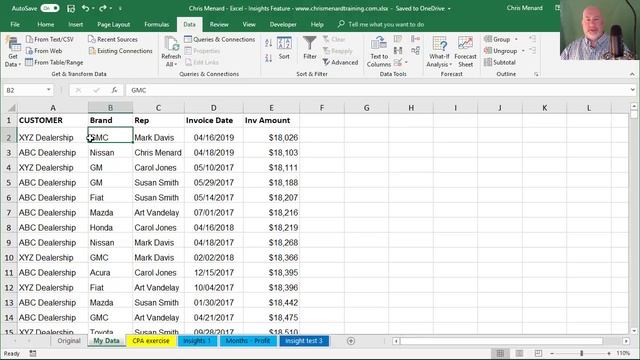Click the Relationships icon

[416, 51]
